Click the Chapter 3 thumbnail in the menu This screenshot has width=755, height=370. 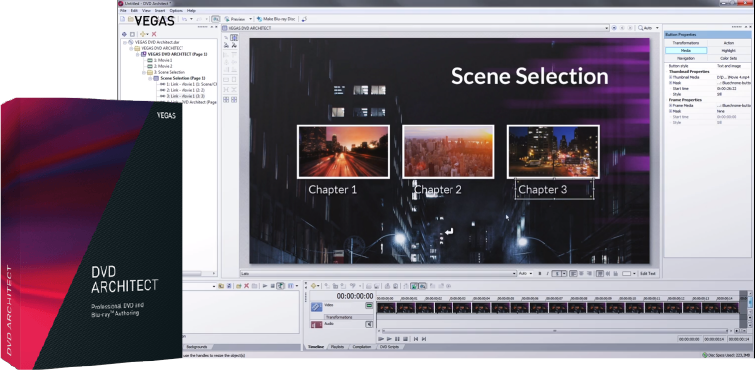pyautogui.click(x=553, y=151)
